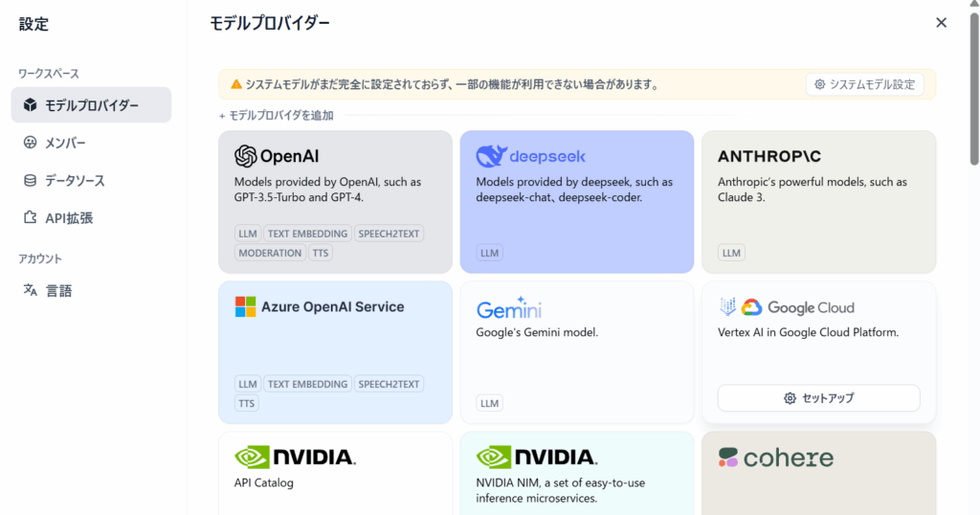This screenshot has width=980, height=515.
Task: Go to the メンバー settings page
Action: point(65,143)
